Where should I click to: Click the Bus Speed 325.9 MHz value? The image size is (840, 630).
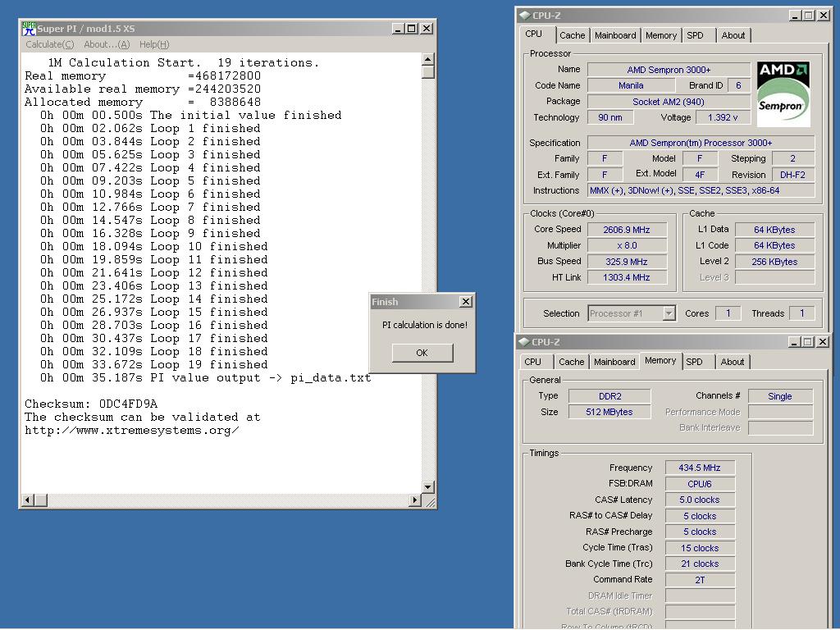click(x=627, y=262)
